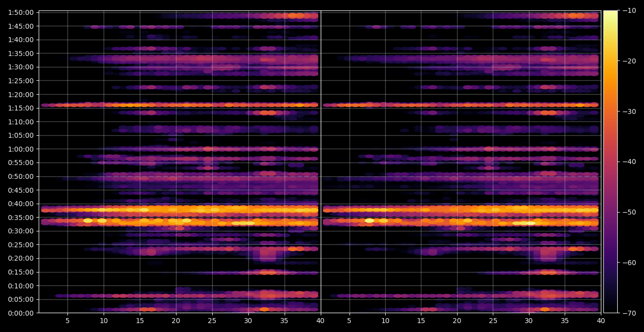Click the right plot's 30 x-axis label
644x332 pixels.
click(529, 321)
